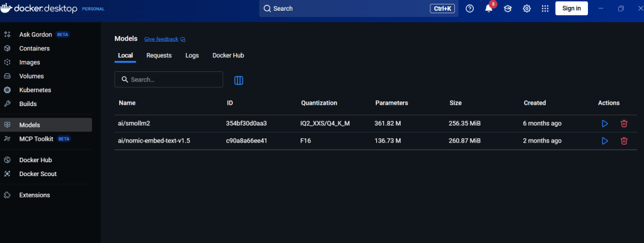Minimize the Docker Desktop window
The width and height of the screenshot is (644, 243).
(x=601, y=8)
